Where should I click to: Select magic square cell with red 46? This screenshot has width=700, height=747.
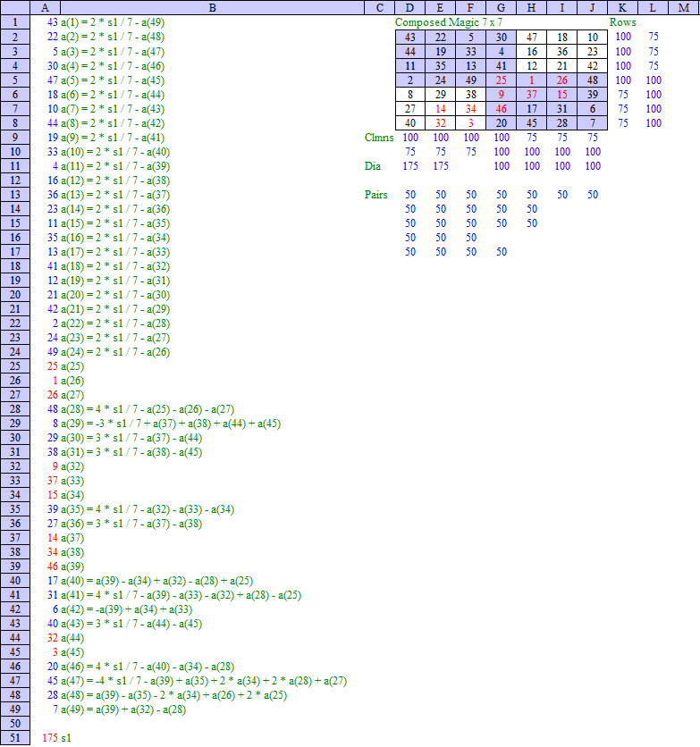(501, 109)
